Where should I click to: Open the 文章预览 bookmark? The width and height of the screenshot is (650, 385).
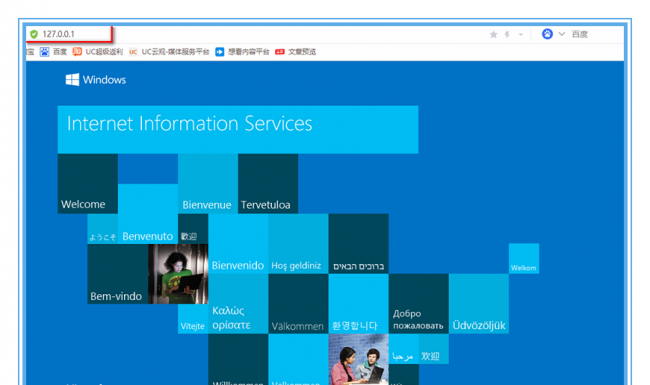(x=296, y=52)
